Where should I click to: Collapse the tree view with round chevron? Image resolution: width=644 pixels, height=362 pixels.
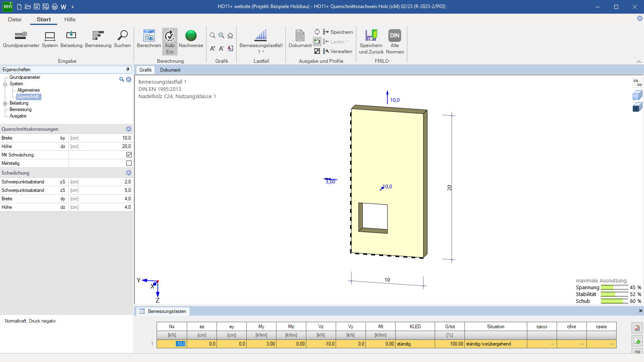(x=129, y=80)
